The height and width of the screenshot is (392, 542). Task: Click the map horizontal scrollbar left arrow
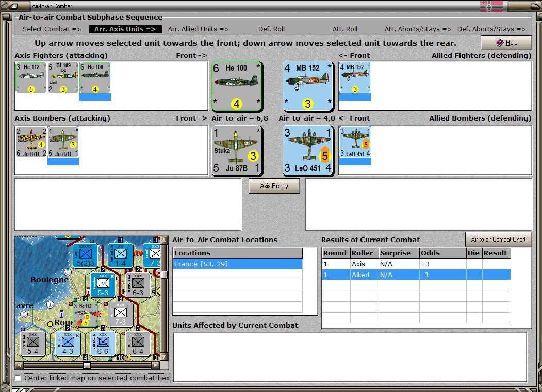pyautogui.click(x=19, y=365)
